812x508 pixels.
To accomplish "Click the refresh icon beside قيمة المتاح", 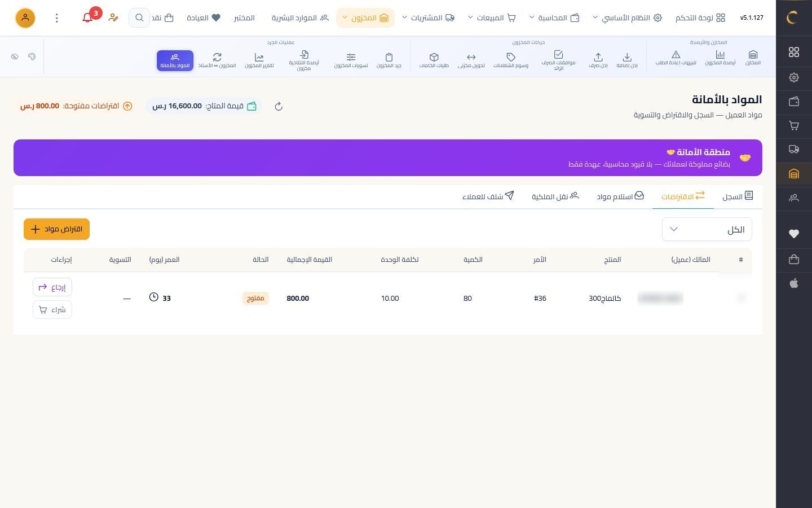I will 279,106.
